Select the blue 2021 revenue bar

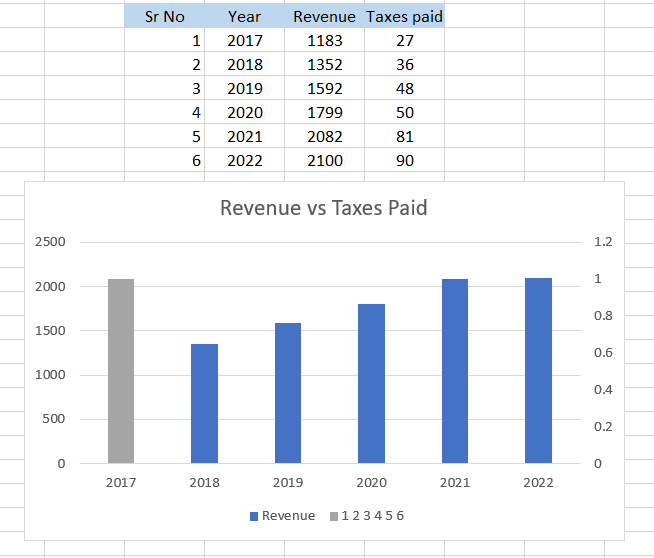tap(454, 370)
